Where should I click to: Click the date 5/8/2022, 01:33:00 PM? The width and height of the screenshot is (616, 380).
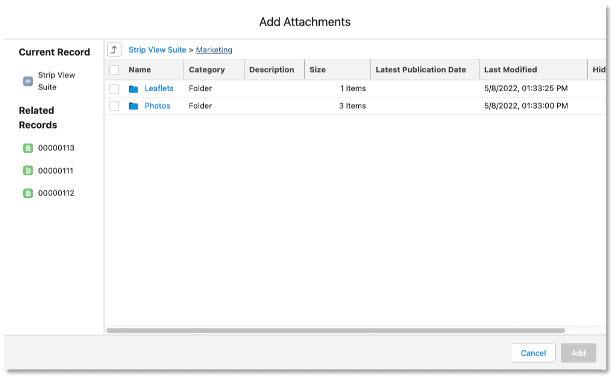coord(526,106)
